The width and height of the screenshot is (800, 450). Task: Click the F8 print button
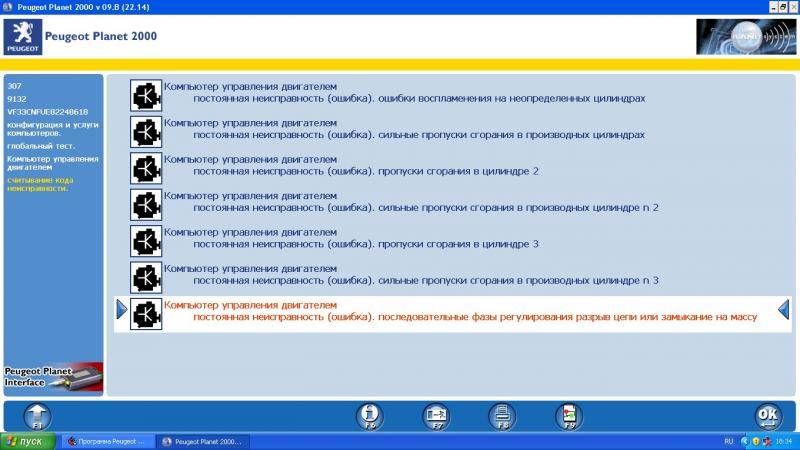point(502,414)
